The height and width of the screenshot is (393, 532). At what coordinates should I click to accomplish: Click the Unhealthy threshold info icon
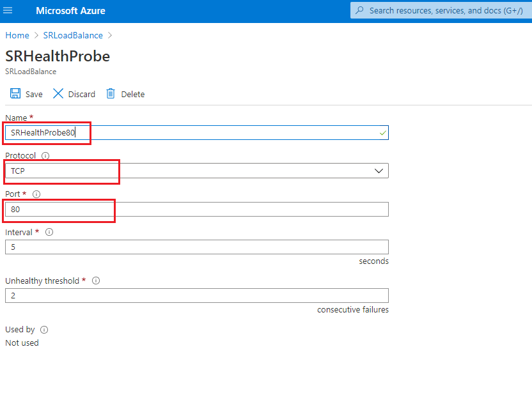pyautogui.click(x=97, y=281)
